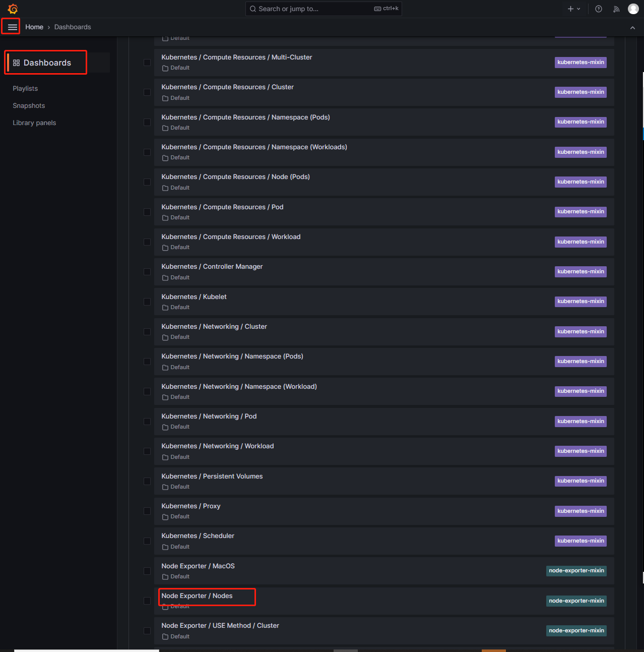Open the Playlists sidebar item
Image resolution: width=644 pixels, height=652 pixels.
click(x=25, y=88)
